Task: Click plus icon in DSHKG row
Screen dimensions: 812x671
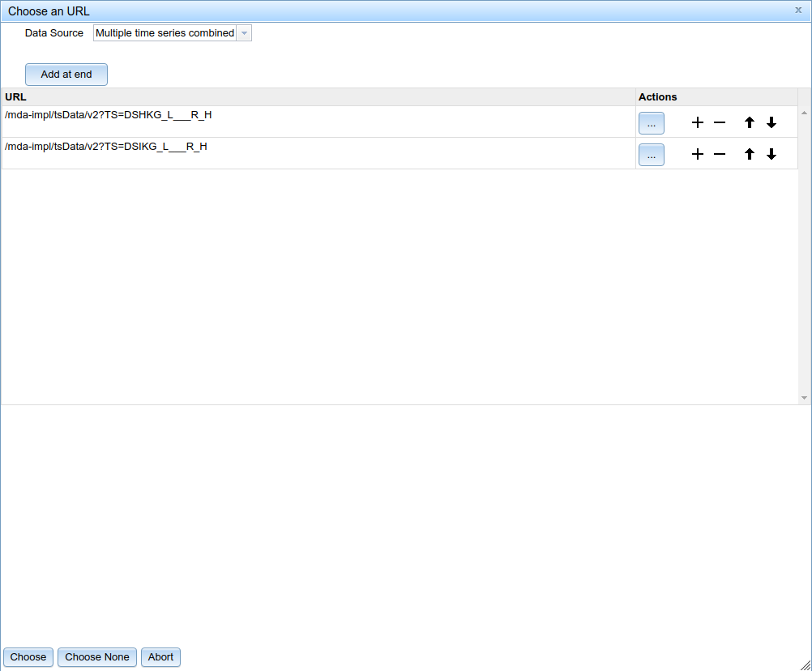Action: 697,123
